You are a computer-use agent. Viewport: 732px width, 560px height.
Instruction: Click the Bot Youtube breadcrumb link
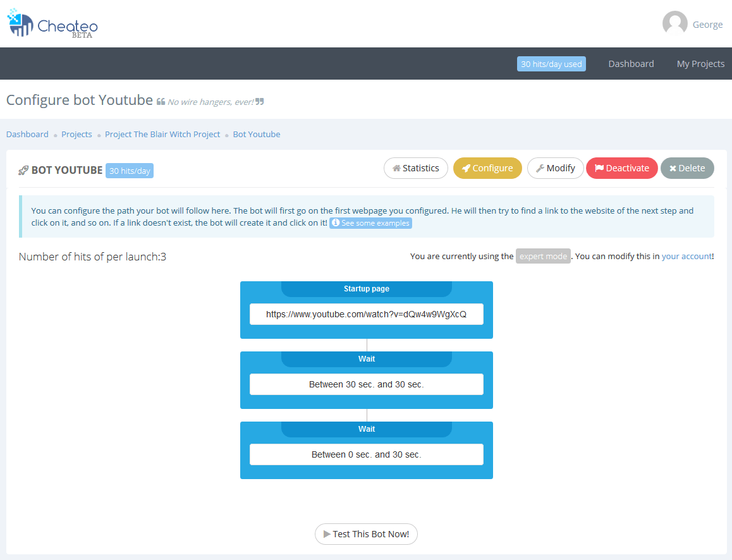(256, 135)
